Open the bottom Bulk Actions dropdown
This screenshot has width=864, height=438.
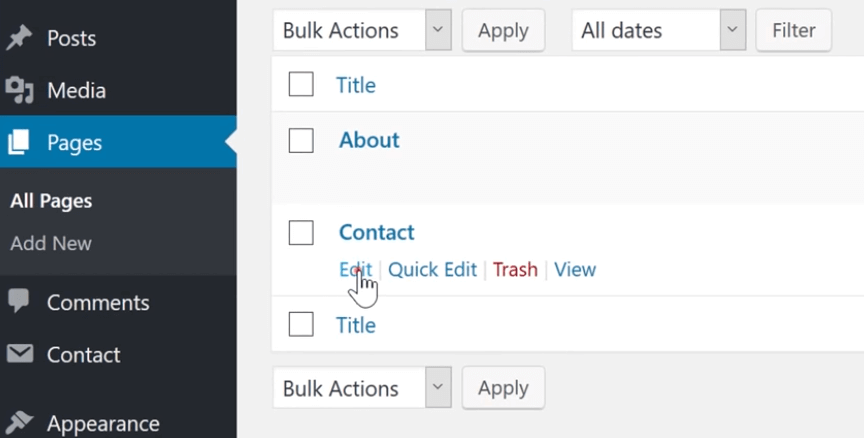coord(362,388)
